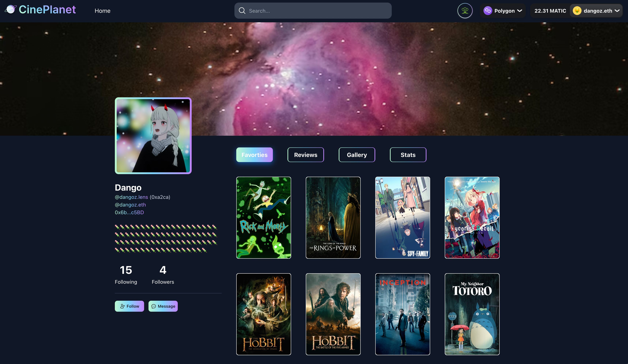628x364 pixels.
Task: Click the dangoz.eth wallet avatar emoji
Action: (577, 11)
